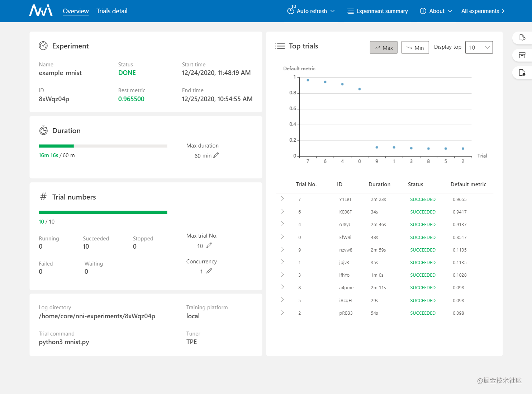Expand trial 7 row Y1LeT
This screenshot has width=532, height=394.
click(x=282, y=199)
